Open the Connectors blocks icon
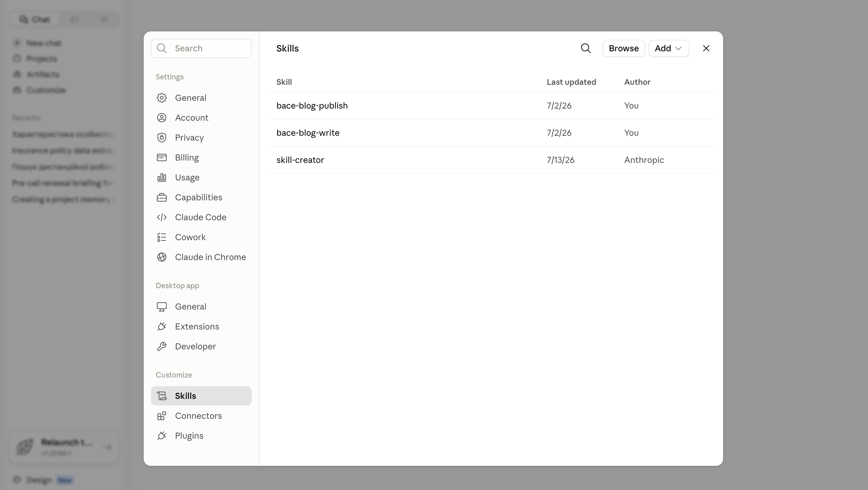868x490 pixels. 162,415
